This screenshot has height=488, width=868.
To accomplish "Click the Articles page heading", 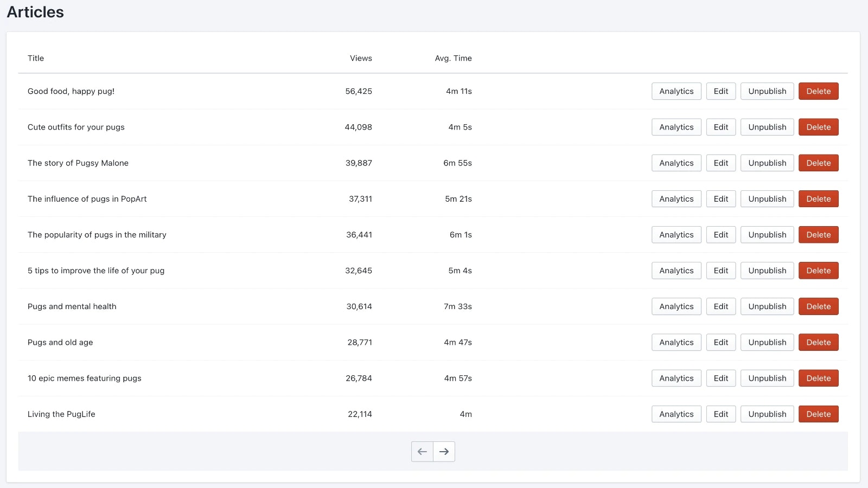I will [35, 12].
